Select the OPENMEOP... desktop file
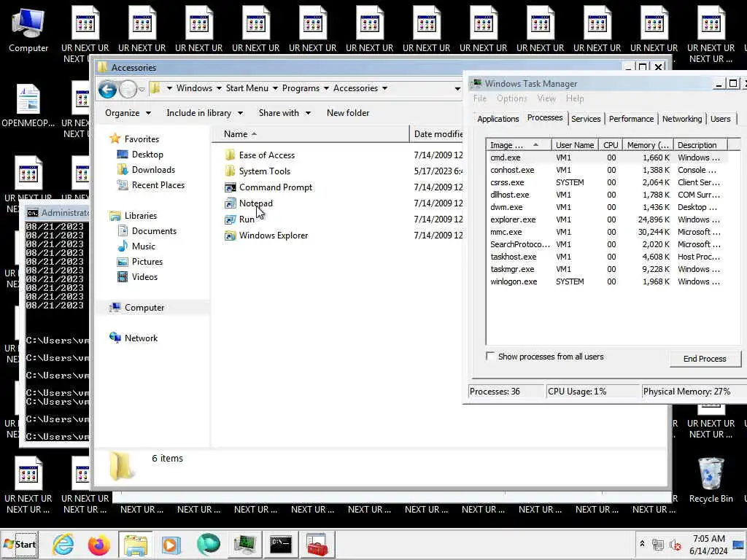 (x=28, y=106)
